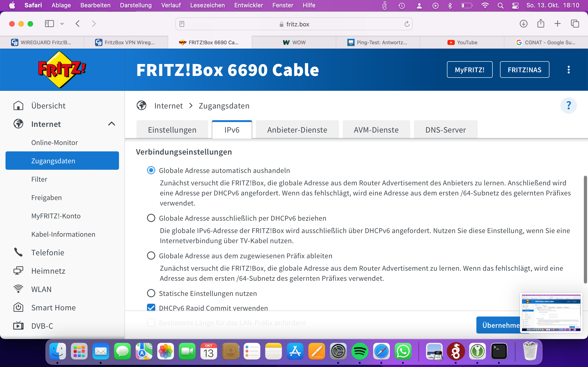Click the FRITZ! logo in header
The width and height of the screenshot is (588, 367).
(62, 70)
